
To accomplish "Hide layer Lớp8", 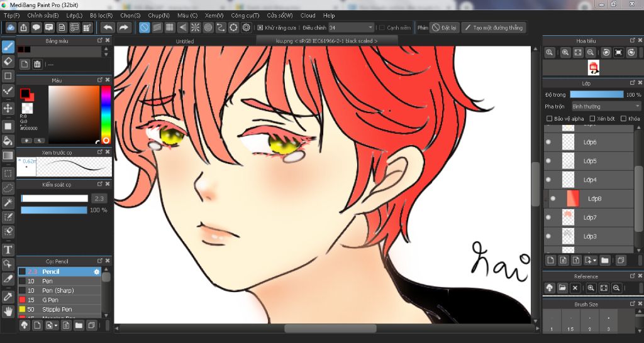I will [553, 199].
